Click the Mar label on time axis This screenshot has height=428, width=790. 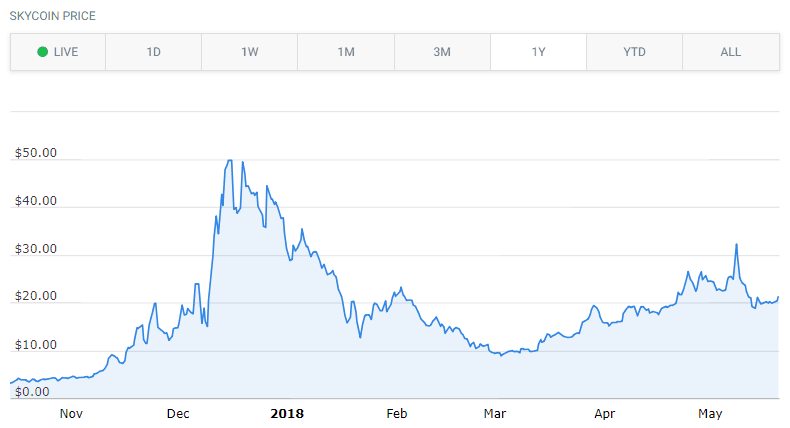tap(495, 414)
